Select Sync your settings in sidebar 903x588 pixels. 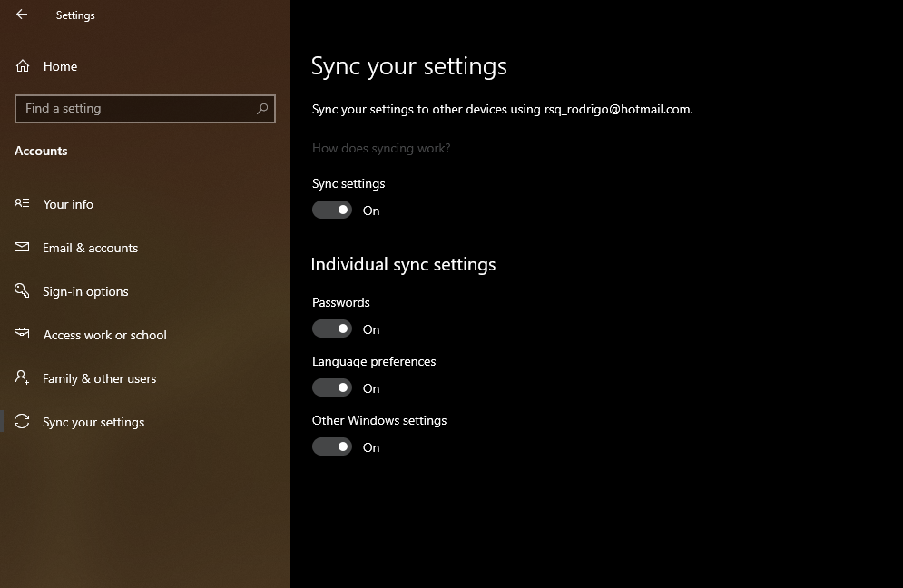(145, 422)
